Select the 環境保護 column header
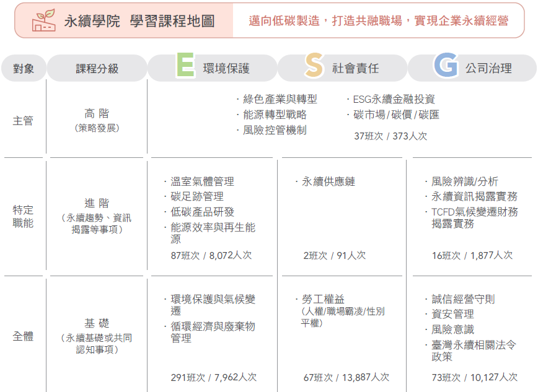Screen dimensions: 538x392 (226, 68)
